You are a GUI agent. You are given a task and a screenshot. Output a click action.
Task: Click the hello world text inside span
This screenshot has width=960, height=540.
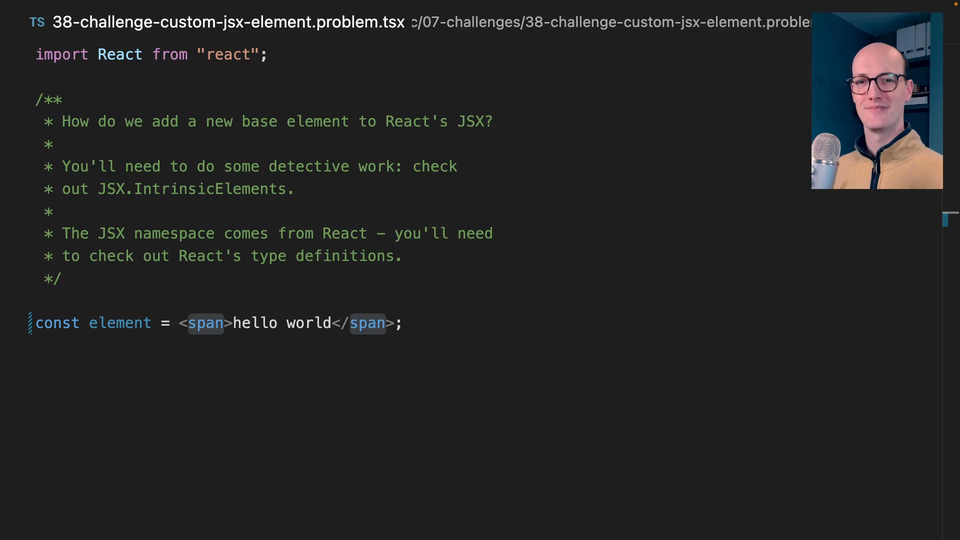click(281, 323)
